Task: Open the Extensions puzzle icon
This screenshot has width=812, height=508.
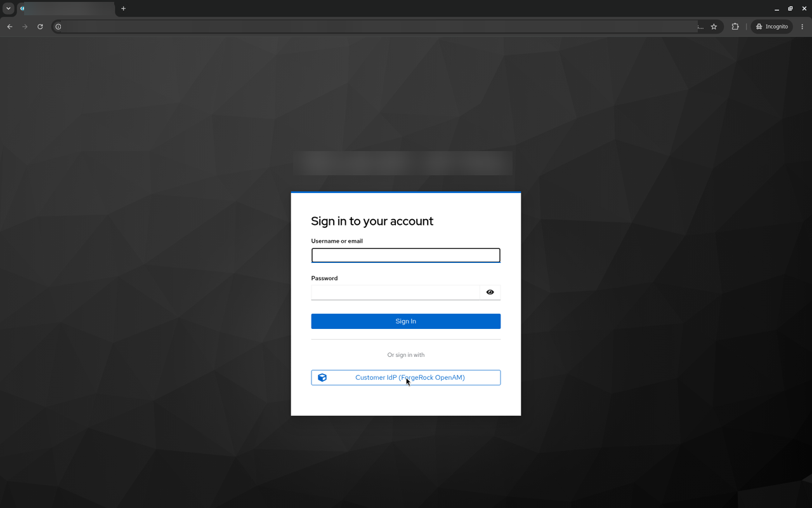Action: [x=735, y=27]
